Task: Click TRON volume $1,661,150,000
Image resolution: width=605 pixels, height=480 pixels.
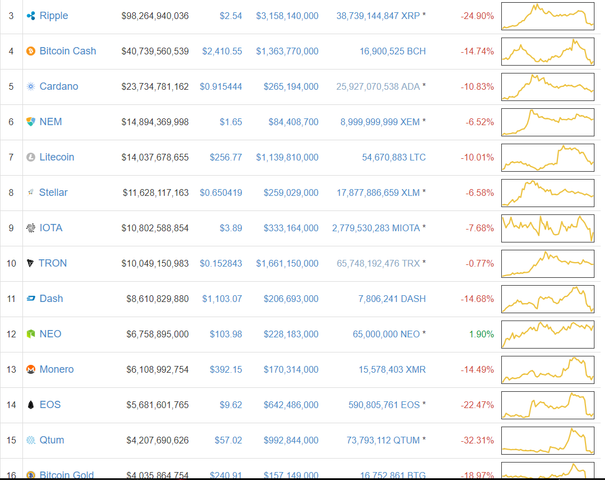Action: coord(287,263)
